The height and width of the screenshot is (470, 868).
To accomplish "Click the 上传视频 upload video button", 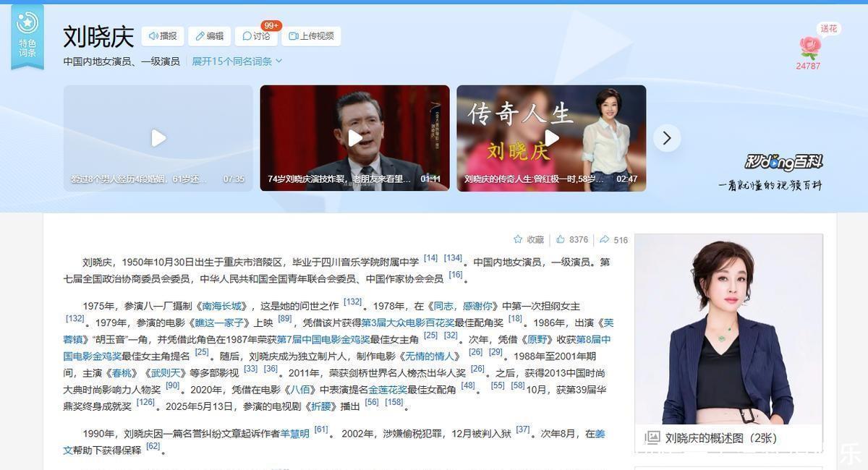I will tap(311, 36).
